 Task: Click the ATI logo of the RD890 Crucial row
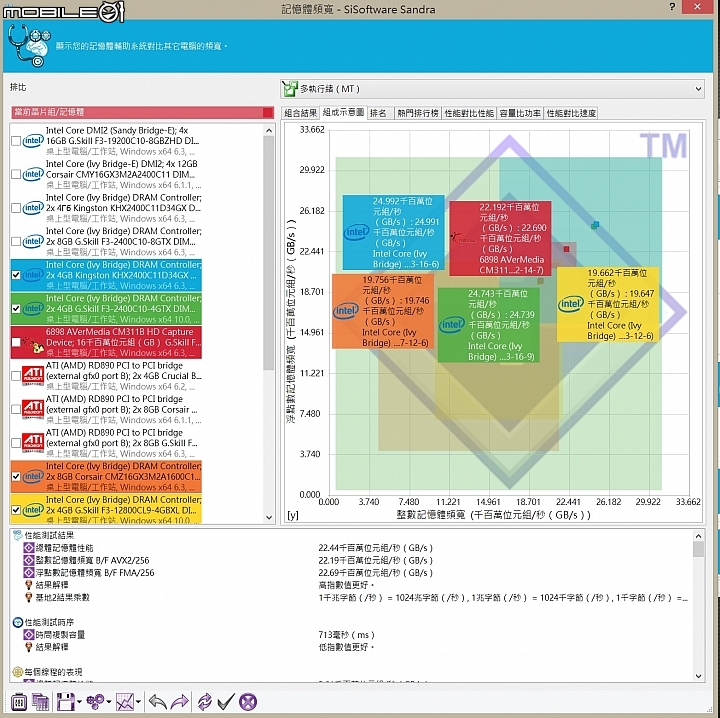coord(33,376)
